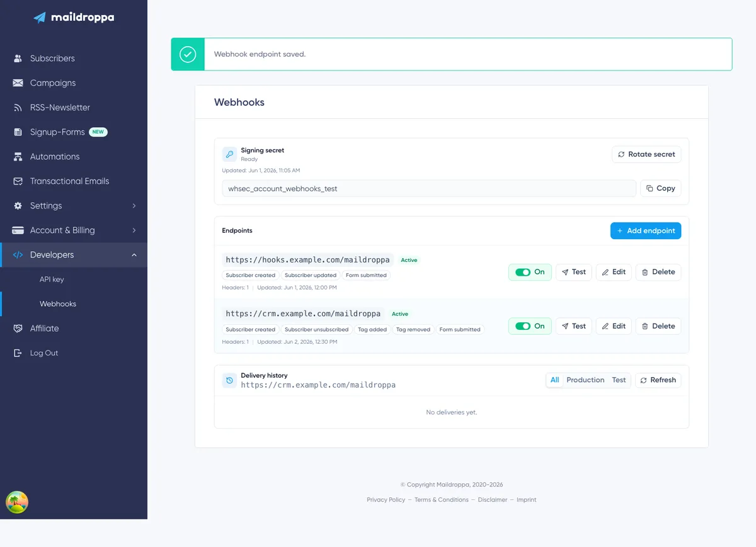Refresh the delivery history
Screen dimensions: 756x547
(658, 380)
